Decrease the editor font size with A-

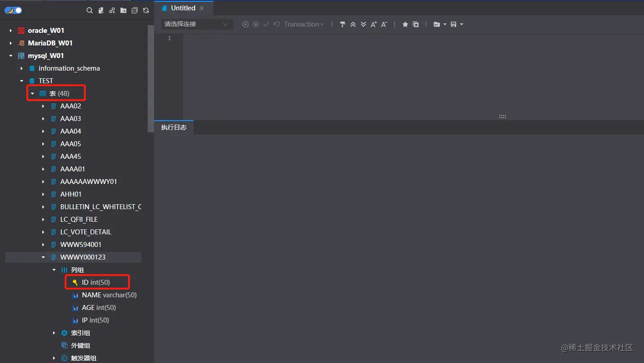tap(384, 24)
